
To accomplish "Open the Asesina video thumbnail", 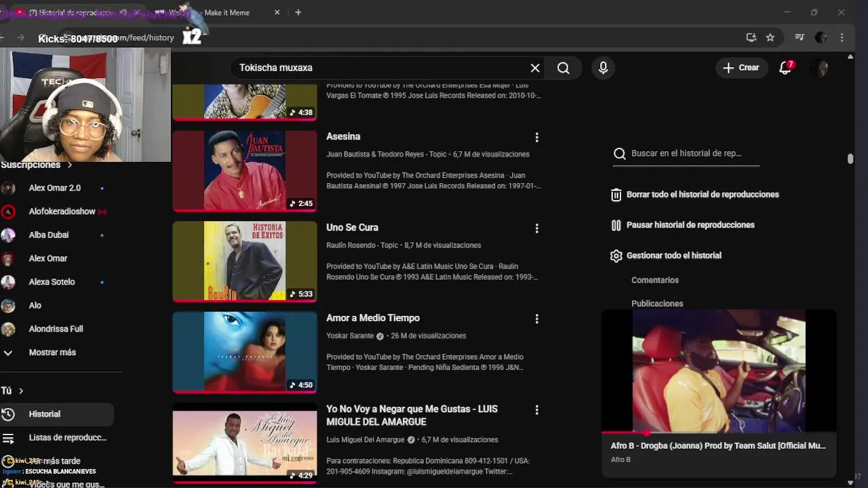I will click(245, 170).
